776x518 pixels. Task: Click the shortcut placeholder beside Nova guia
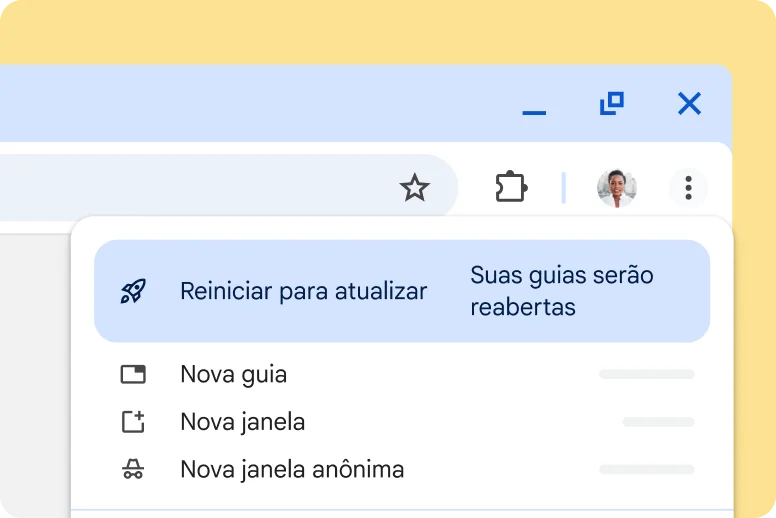tap(646, 375)
